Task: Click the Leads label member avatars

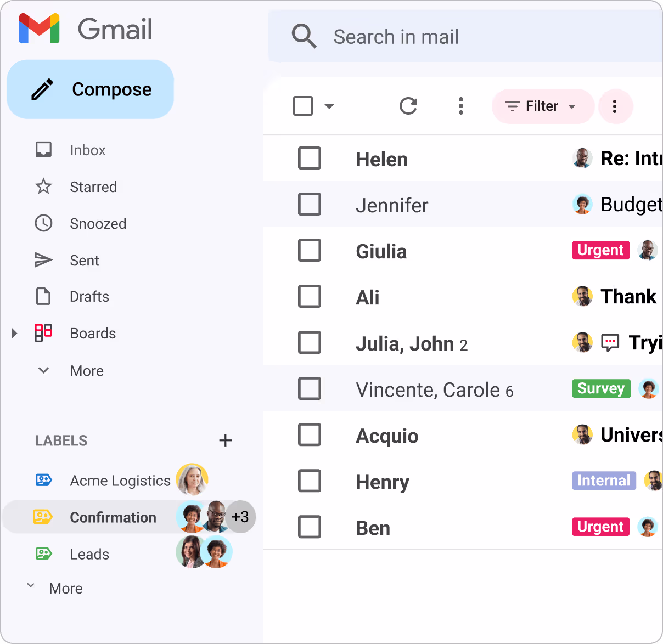Action: point(204,552)
